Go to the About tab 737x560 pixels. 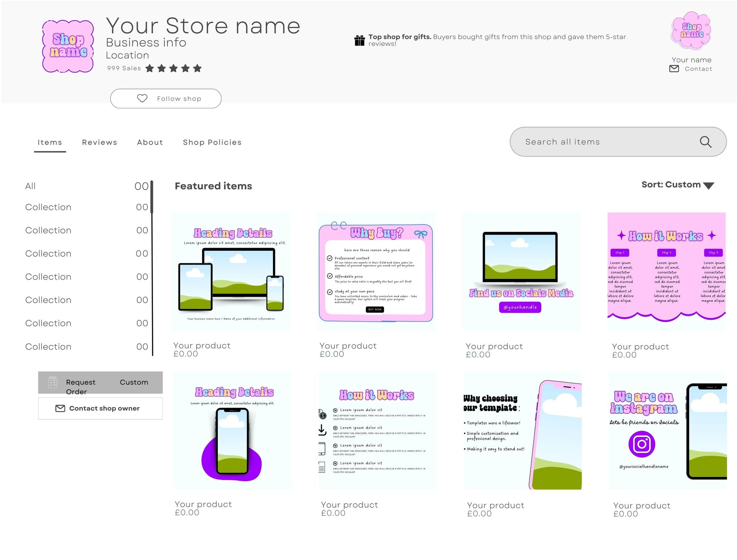pos(150,142)
